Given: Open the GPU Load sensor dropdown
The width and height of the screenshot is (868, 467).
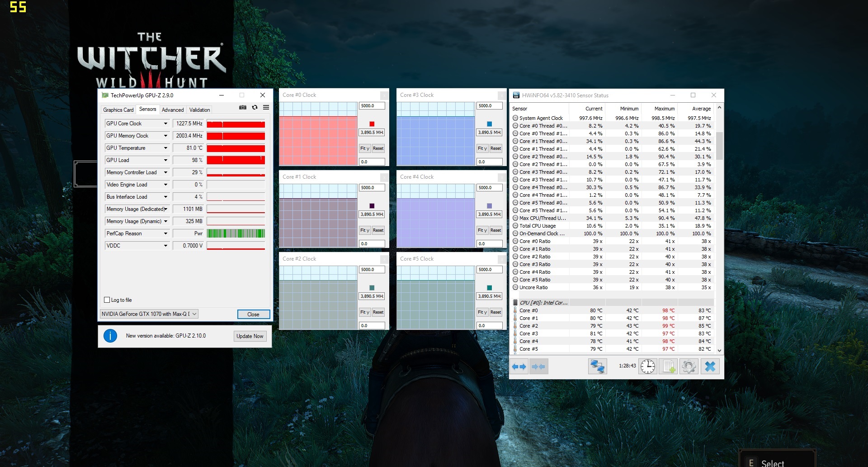Looking at the screenshot, I should pos(165,160).
